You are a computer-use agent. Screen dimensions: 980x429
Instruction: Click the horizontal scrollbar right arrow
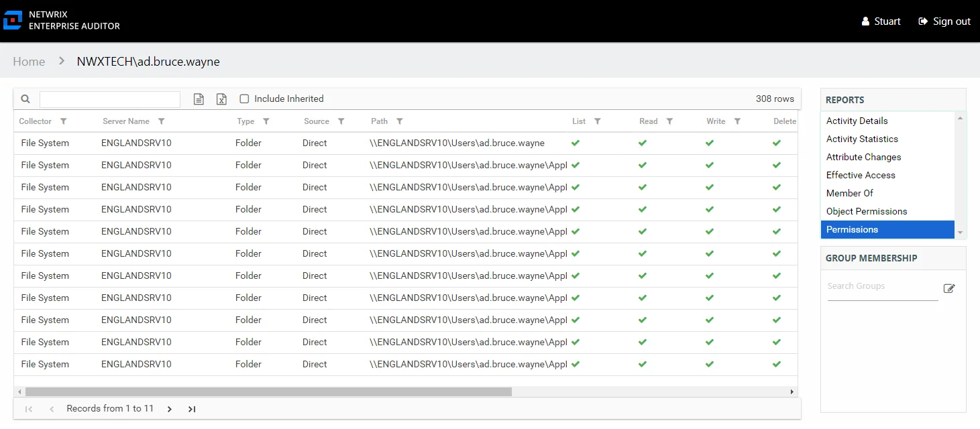pos(792,391)
